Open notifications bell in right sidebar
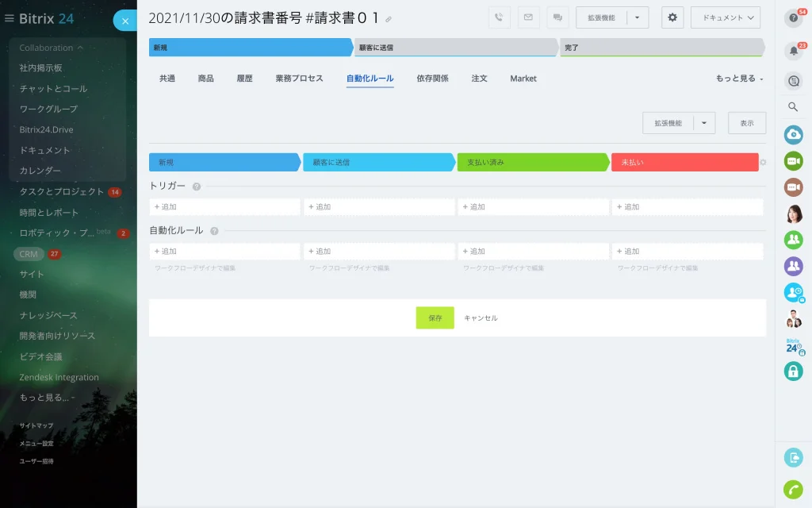 click(794, 50)
